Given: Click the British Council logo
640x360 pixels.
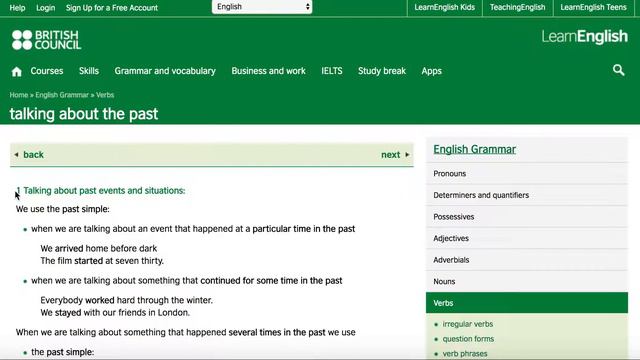Looking at the screenshot, I should click(47, 40).
